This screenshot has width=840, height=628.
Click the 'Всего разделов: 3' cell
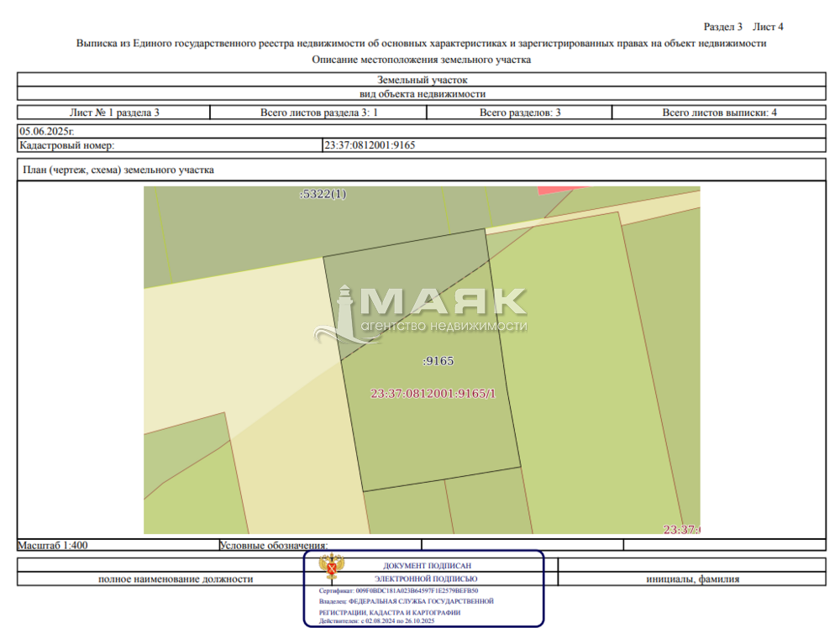coord(520,113)
